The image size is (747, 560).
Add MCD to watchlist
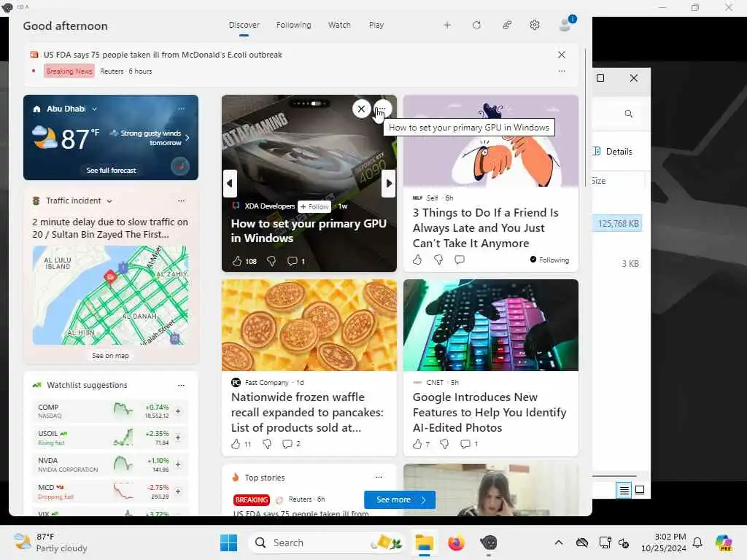[x=178, y=491]
